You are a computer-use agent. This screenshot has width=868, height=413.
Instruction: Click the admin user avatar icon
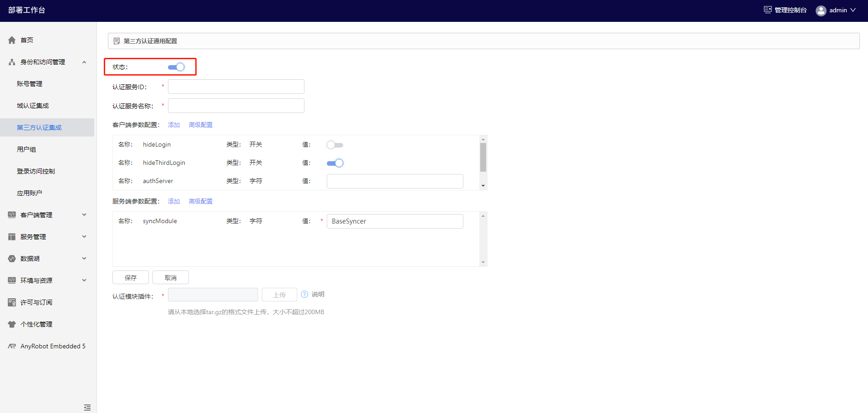[x=821, y=10]
